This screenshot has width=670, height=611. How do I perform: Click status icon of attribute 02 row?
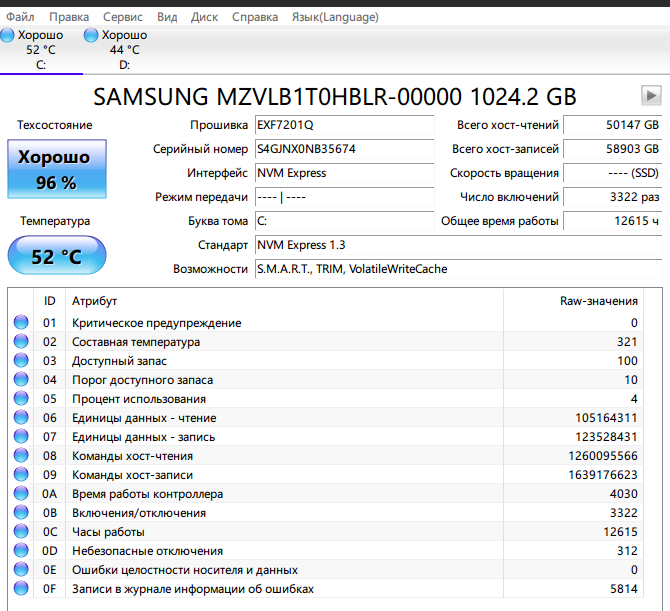click(21, 341)
